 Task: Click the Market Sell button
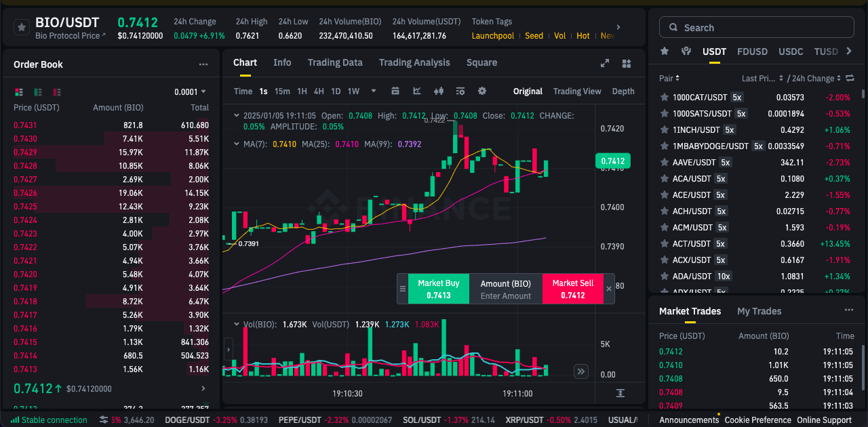pos(572,289)
